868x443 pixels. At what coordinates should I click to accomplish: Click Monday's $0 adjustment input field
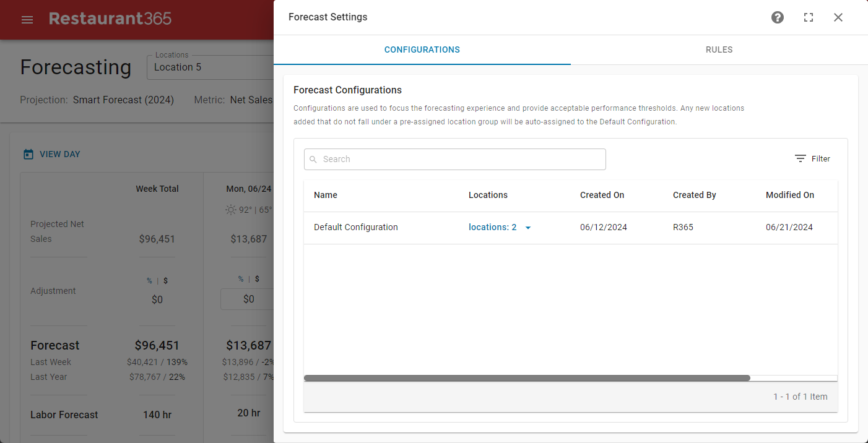pyautogui.click(x=248, y=299)
